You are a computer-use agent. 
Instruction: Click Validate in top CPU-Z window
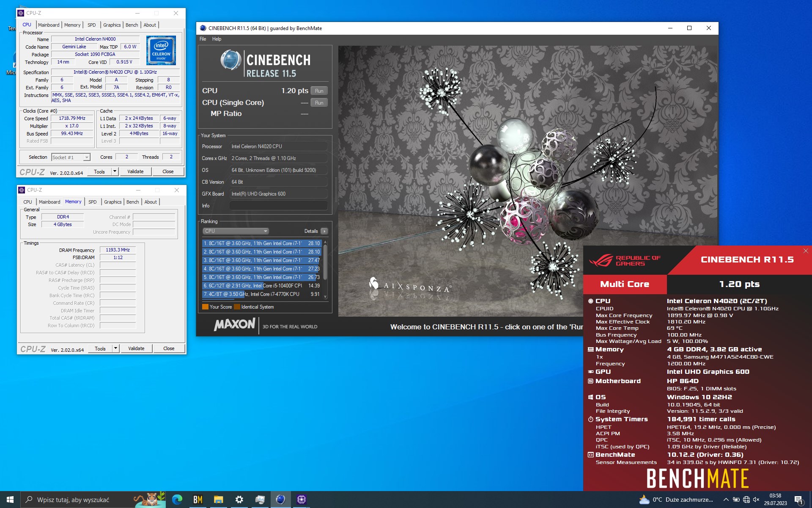[135, 171]
